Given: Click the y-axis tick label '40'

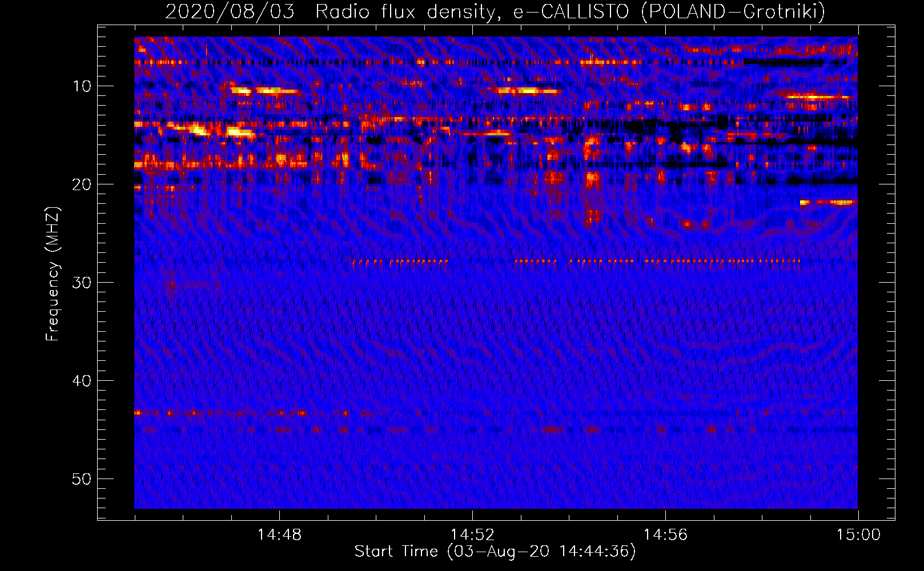Looking at the screenshot, I should point(82,381).
